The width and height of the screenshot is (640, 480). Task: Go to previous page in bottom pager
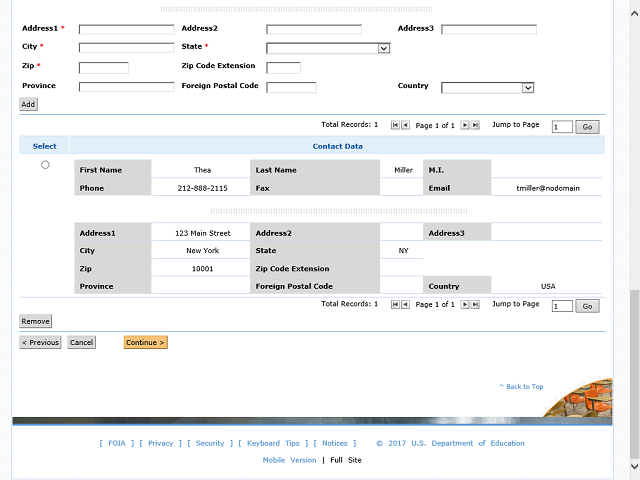click(405, 304)
